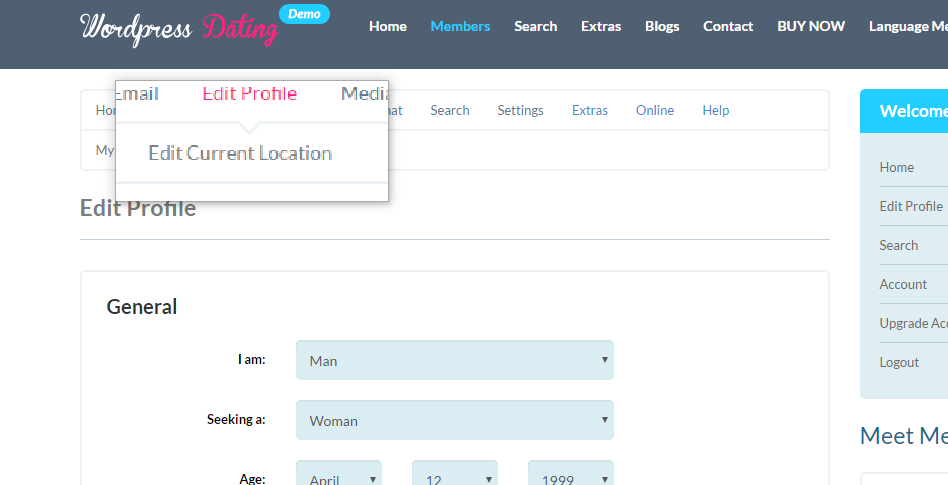The image size is (948, 485).
Task: Click Logout in the Welcome sidebar
Action: pos(899,362)
